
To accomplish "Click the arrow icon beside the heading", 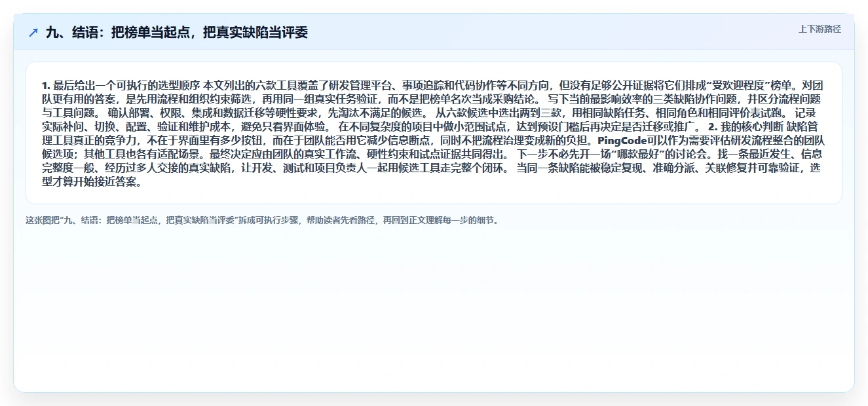I will 33,33.
